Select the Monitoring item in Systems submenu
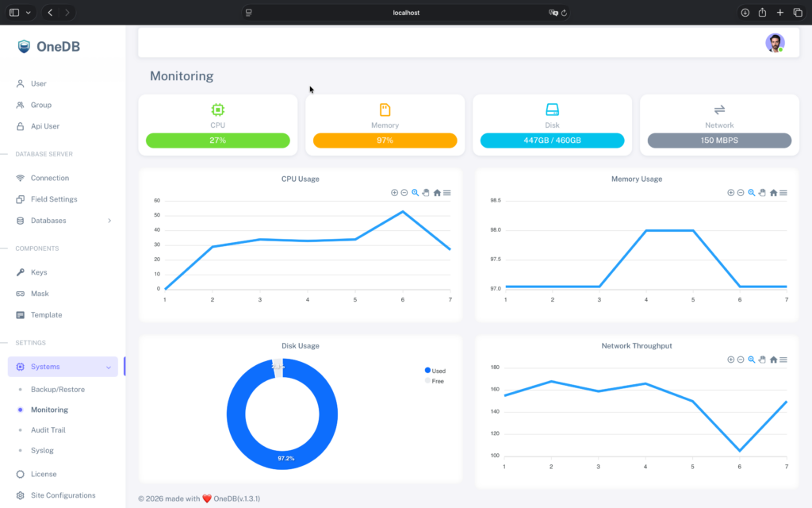The height and width of the screenshot is (508, 812). pos(49,410)
